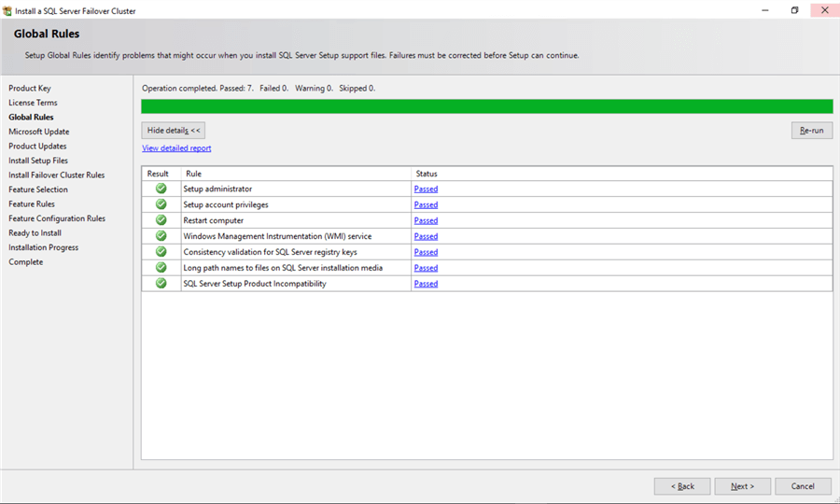Restore down the installer window
The height and width of the screenshot is (504, 840).
(x=794, y=10)
